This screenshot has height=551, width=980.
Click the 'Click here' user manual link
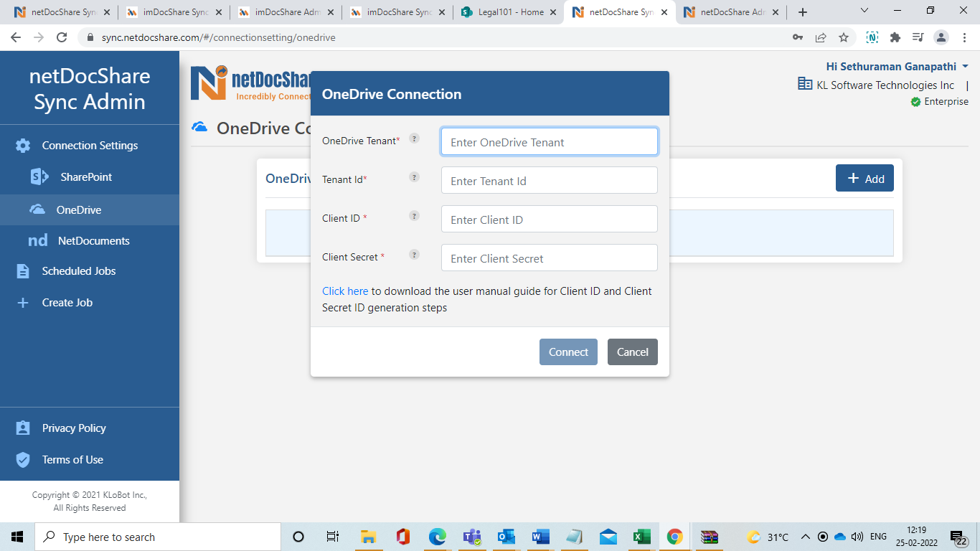tap(345, 291)
